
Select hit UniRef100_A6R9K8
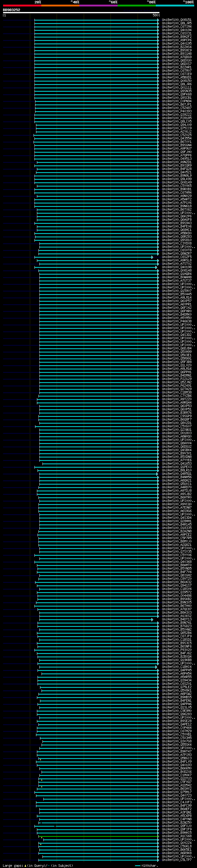click(177, 853)
